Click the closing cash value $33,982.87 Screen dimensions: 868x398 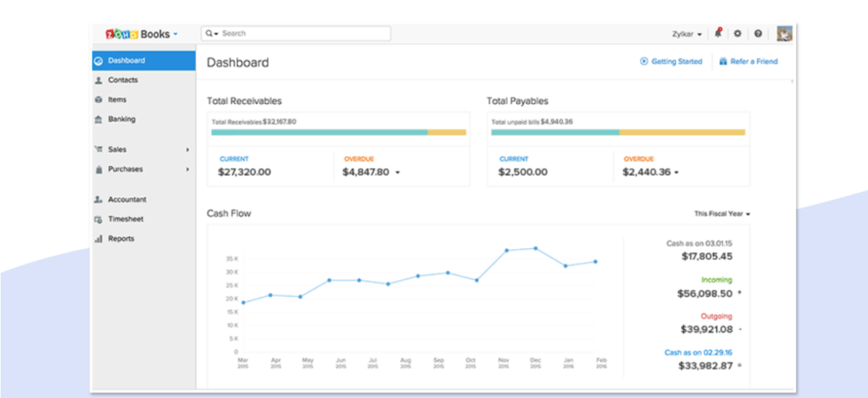coord(705,365)
